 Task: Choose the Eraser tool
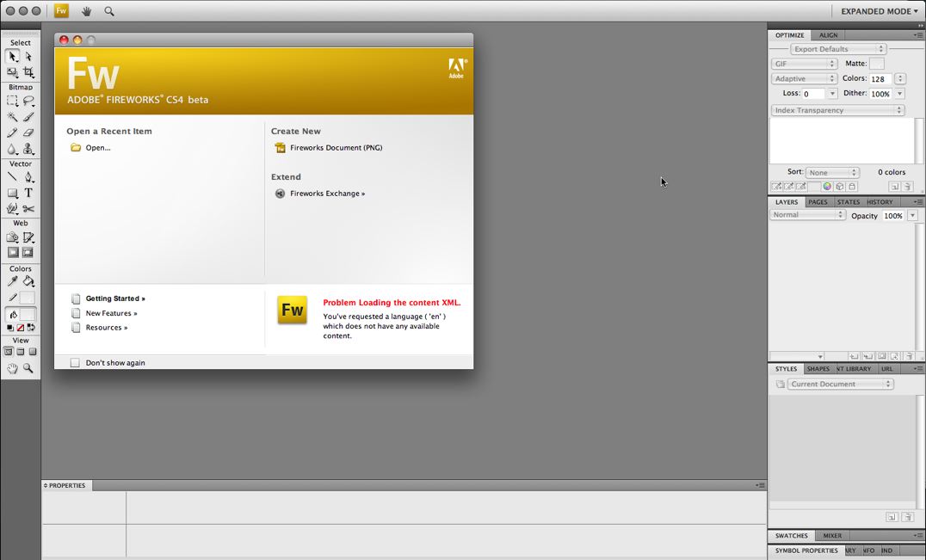28,132
